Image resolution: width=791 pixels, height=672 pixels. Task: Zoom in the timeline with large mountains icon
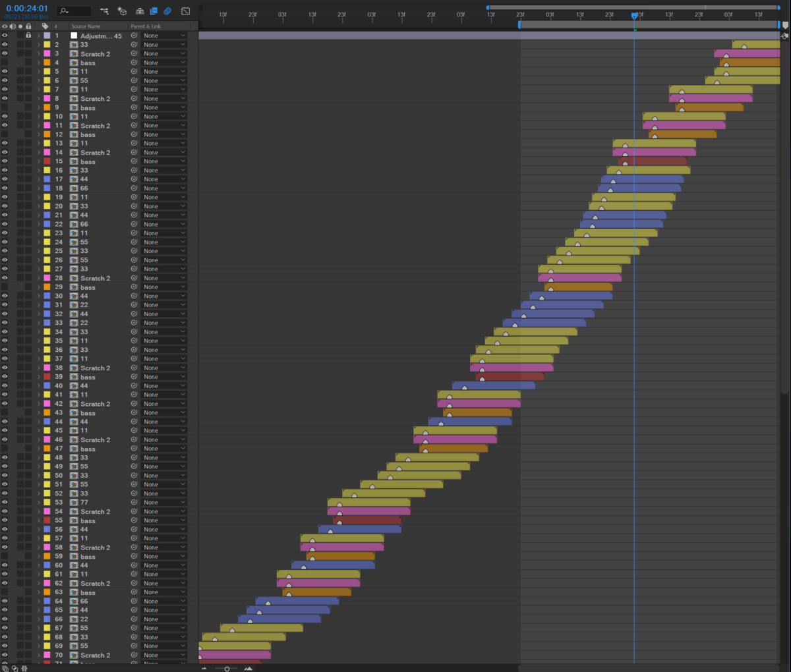(x=249, y=668)
